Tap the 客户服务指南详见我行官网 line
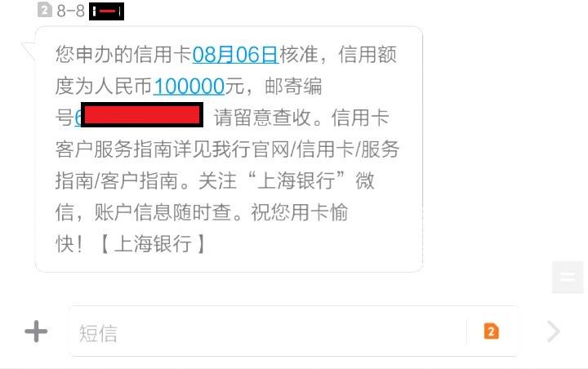The image size is (588, 369). (x=172, y=149)
